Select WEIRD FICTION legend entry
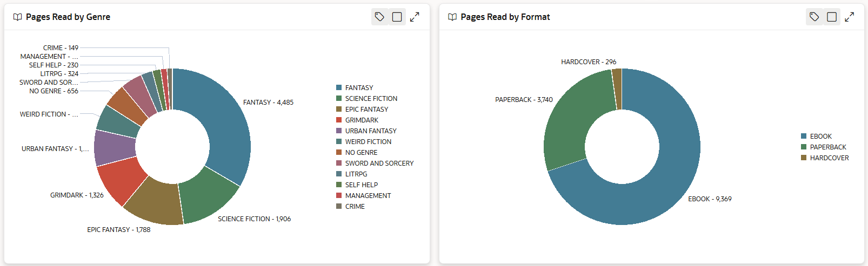Screen dimensions: 868x266 pos(364,141)
